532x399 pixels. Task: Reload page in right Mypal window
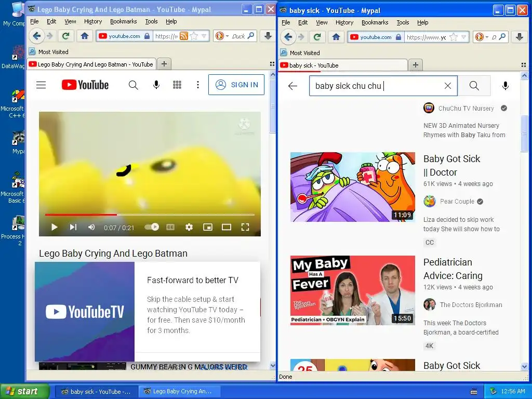[x=317, y=37]
